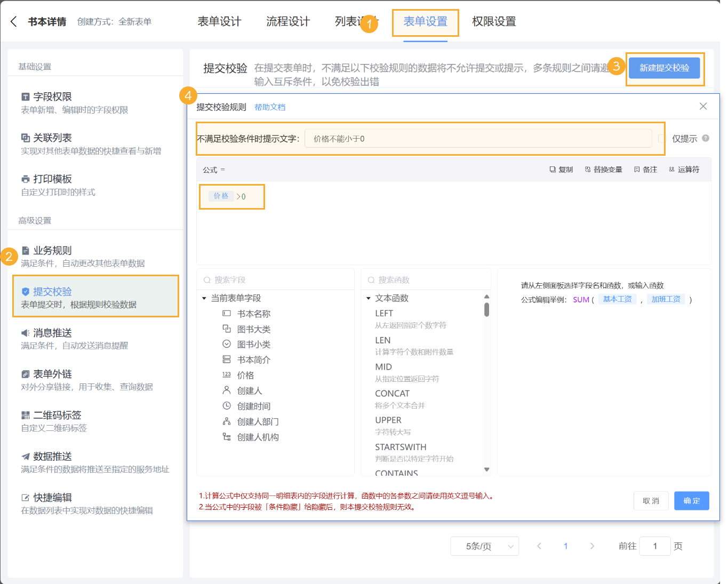The height and width of the screenshot is (584, 728).
Task: Enable the 仅提示 checkbox
Action: [663, 138]
